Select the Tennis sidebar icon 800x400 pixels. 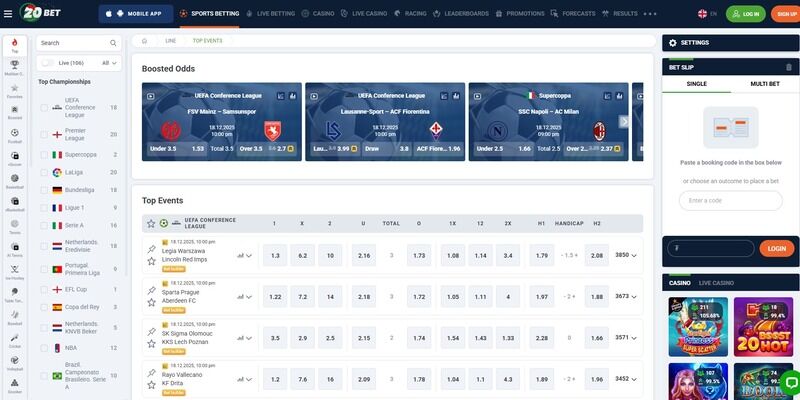14,227
